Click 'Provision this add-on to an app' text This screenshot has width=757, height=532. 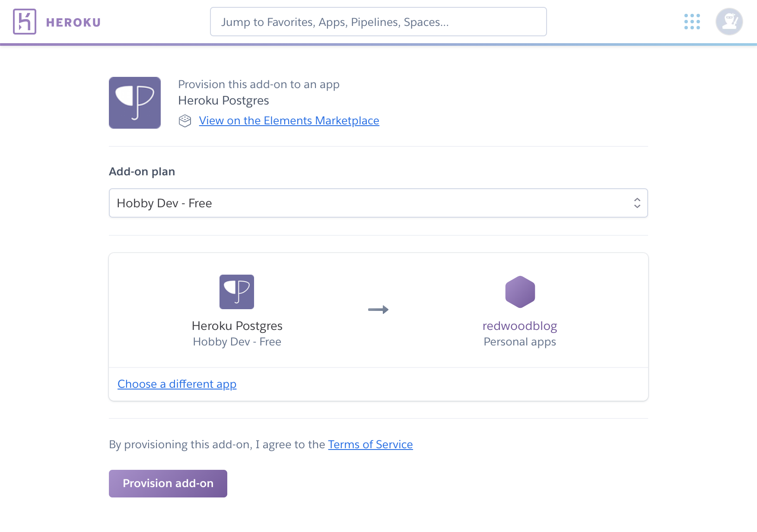259,84
